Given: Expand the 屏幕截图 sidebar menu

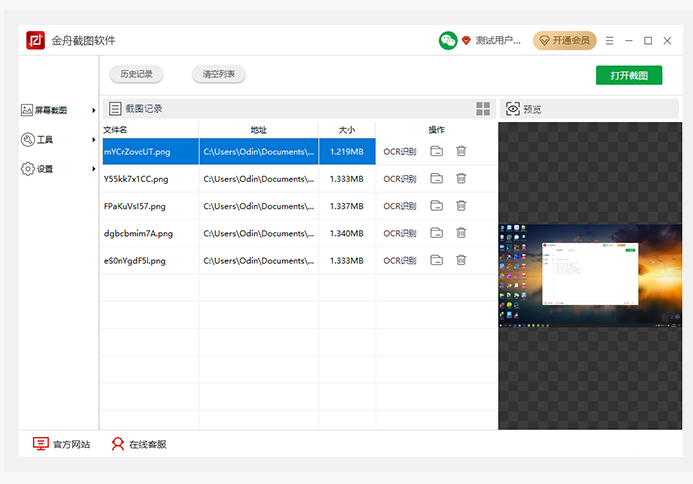Looking at the screenshot, I should pyautogui.click(x=58, y=111).
